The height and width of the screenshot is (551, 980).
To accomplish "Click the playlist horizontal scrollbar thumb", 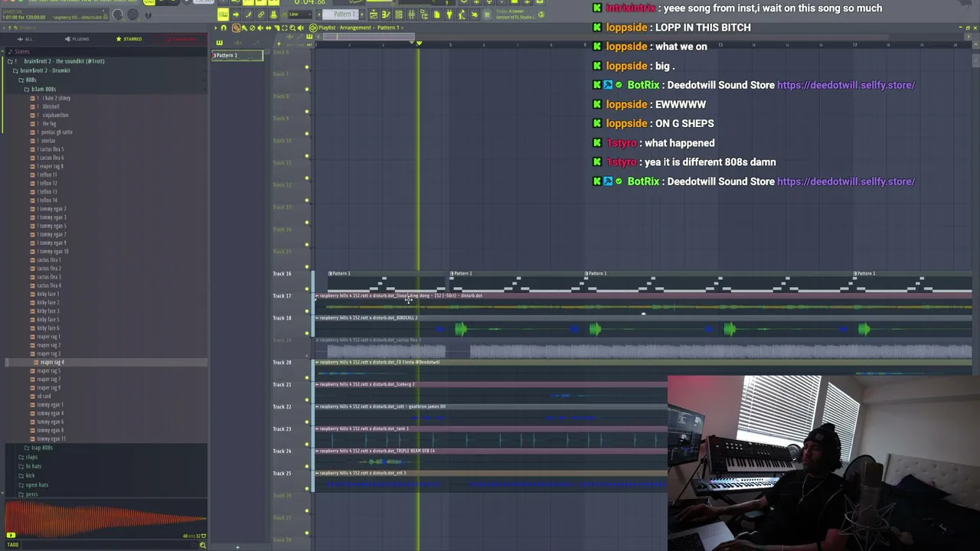I will (x=369, y=37).
